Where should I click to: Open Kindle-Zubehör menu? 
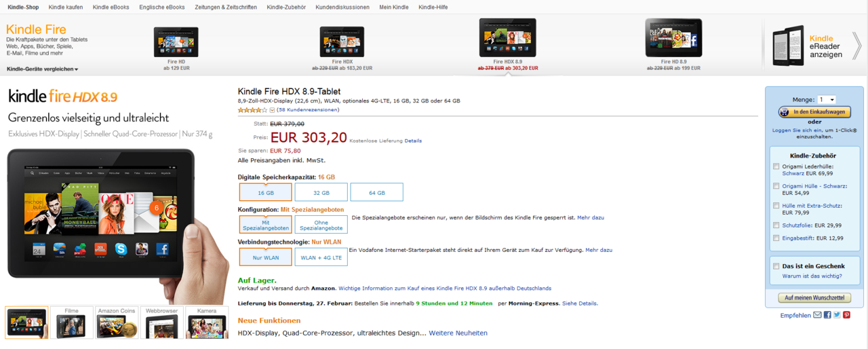coord(286,7)
